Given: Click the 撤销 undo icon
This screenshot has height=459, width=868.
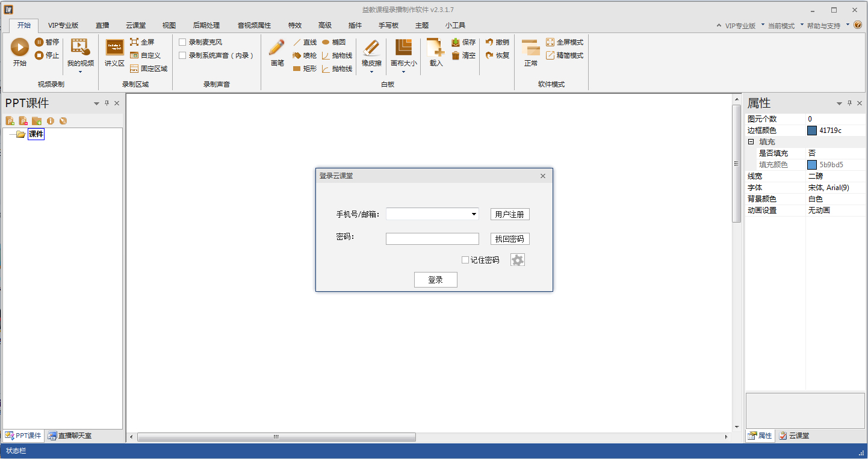Looking at the screenshot, I should pos(489,42).
